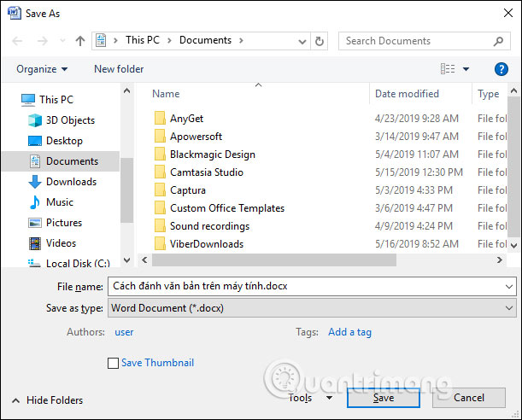Open the Help question mark icon
The height and width of the screenshot is (420, 522).
501,69
